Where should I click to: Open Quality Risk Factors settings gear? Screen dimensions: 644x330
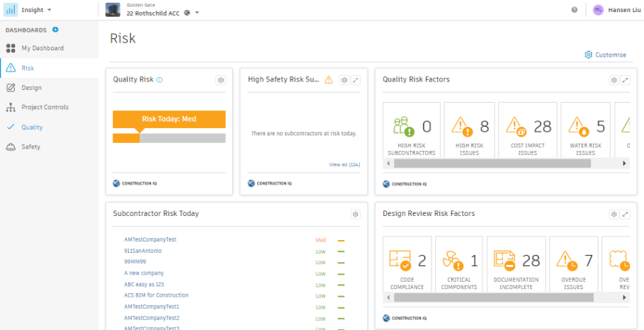coord(614,80)
